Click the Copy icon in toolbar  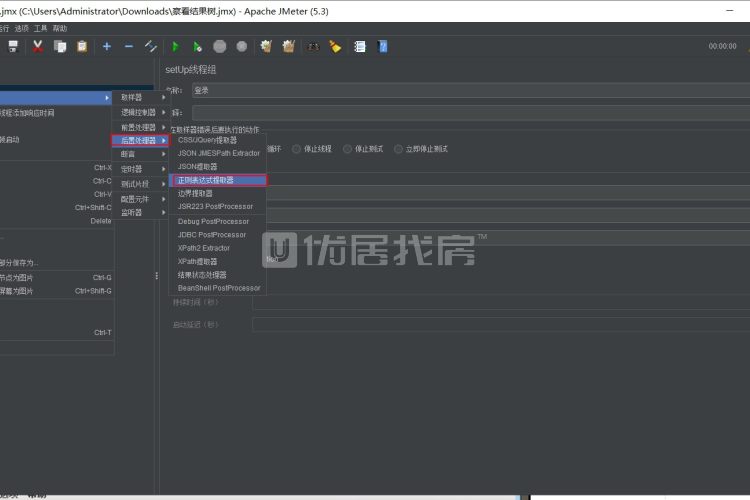click(x=60, y=46)
